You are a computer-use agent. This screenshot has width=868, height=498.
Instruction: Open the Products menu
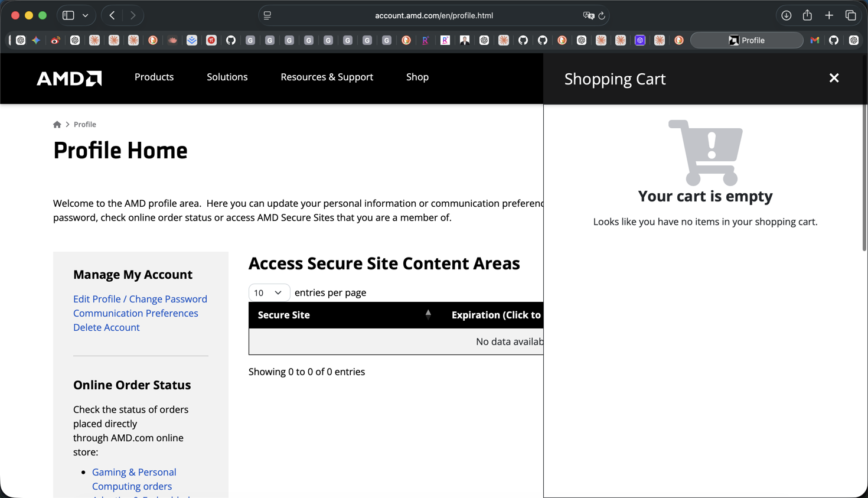154,77
